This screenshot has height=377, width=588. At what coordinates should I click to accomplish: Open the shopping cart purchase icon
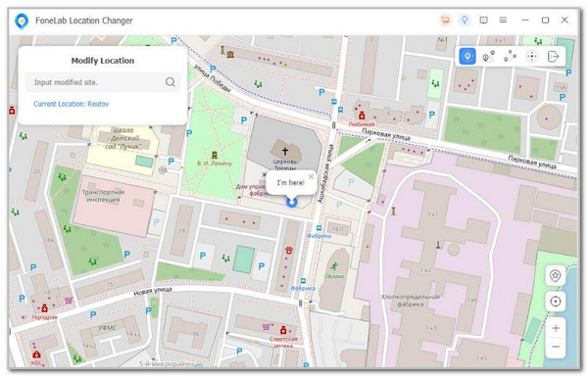[x=445, y=21]
